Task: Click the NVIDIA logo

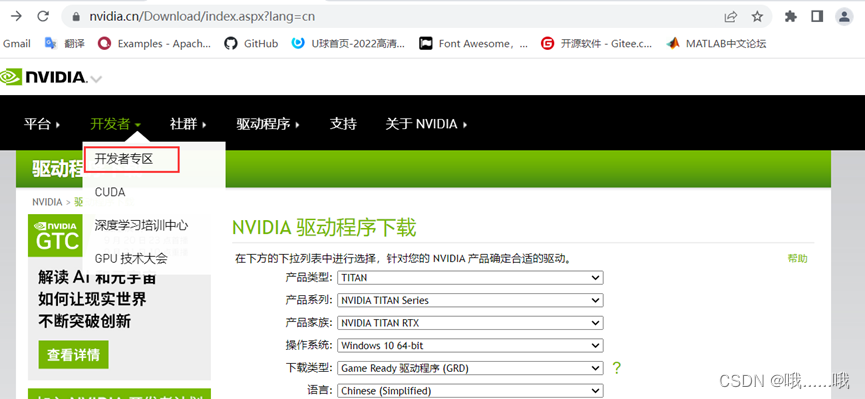Action: (44, 77)
